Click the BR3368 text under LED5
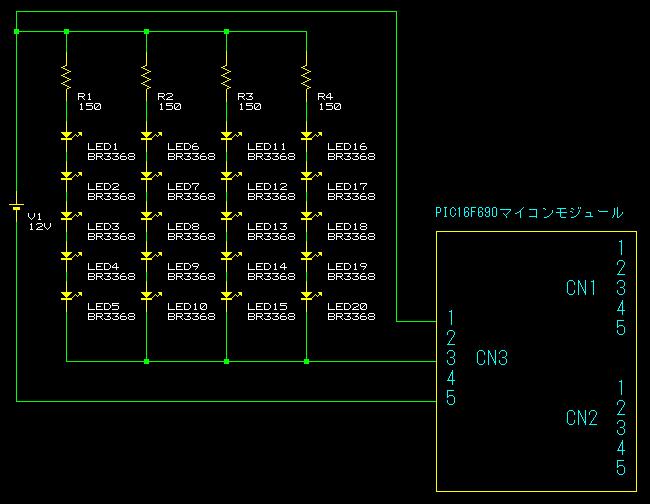Image resolution: width=650 pixels, height=504 pixels. coord(112,317)
